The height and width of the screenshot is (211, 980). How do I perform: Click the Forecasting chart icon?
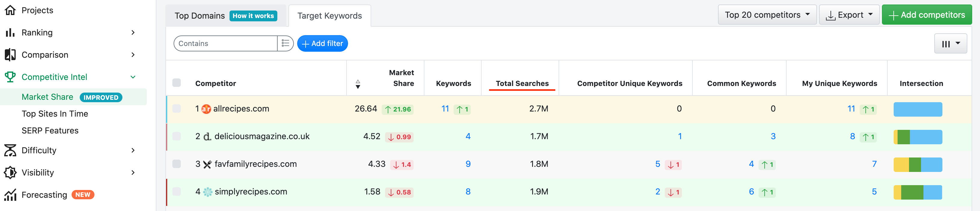[10, 195]
